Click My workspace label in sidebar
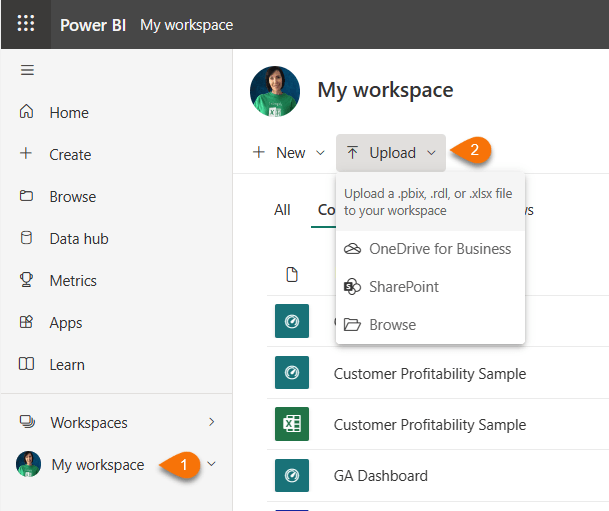The height and width of the screenshot is (511, 609). pos(98,464)
